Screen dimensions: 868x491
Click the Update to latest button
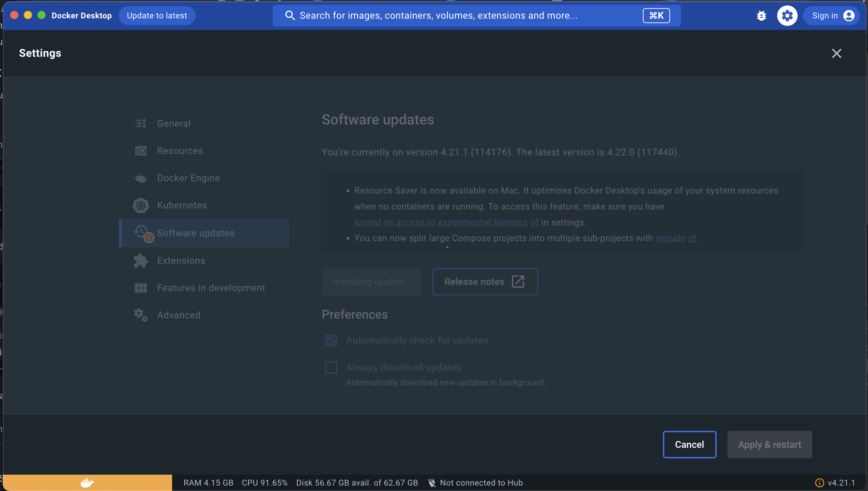click(157, 15)
